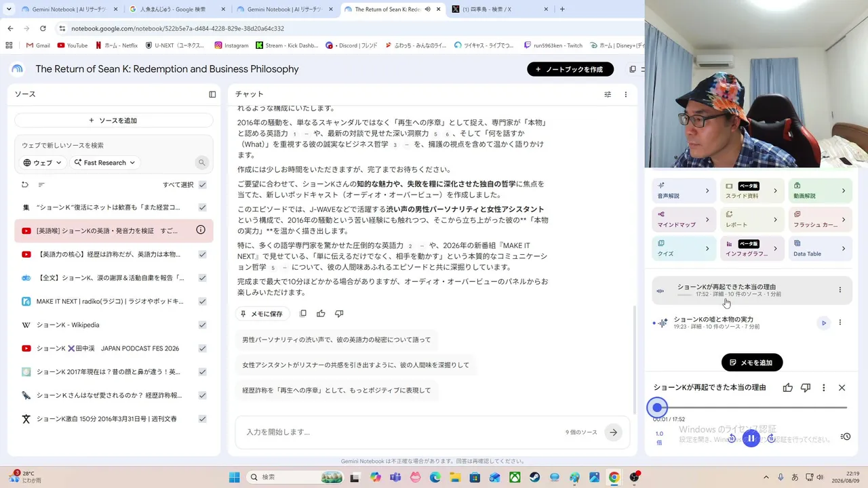Expand the 動画解説 studio card

(x=820, y=190)
